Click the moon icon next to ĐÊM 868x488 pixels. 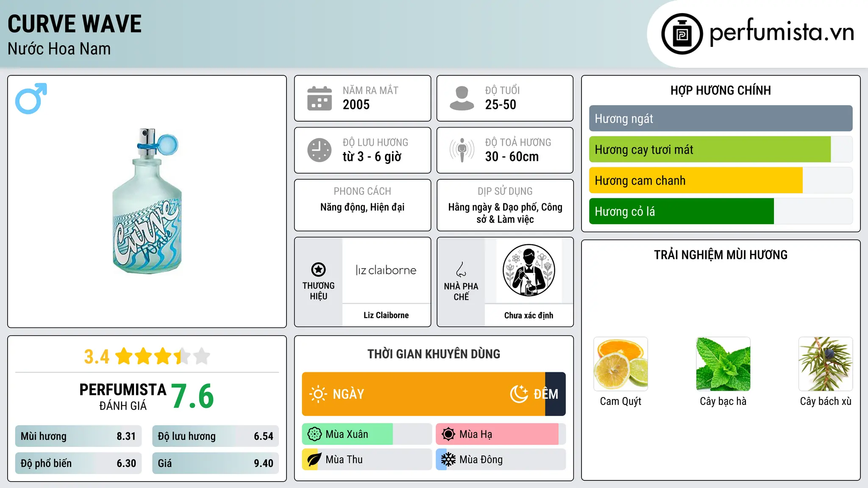(x=519, y=394)
